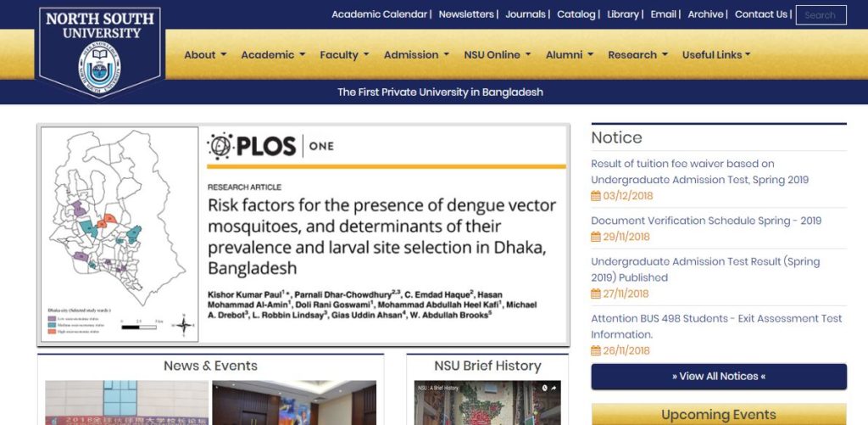Click the calendar icon beside 29/11/2018
868x425 pixels.
click(596, 237)
